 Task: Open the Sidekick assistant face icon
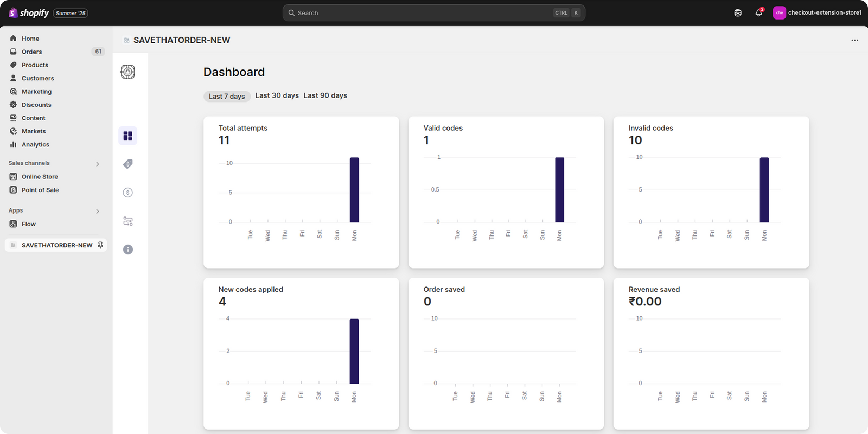point(738,12)
